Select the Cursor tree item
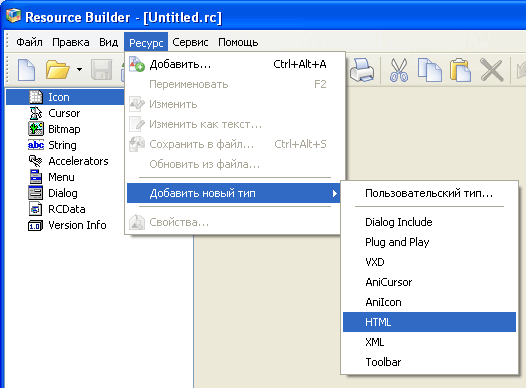 pyautogui.click(x=64, y=113)
